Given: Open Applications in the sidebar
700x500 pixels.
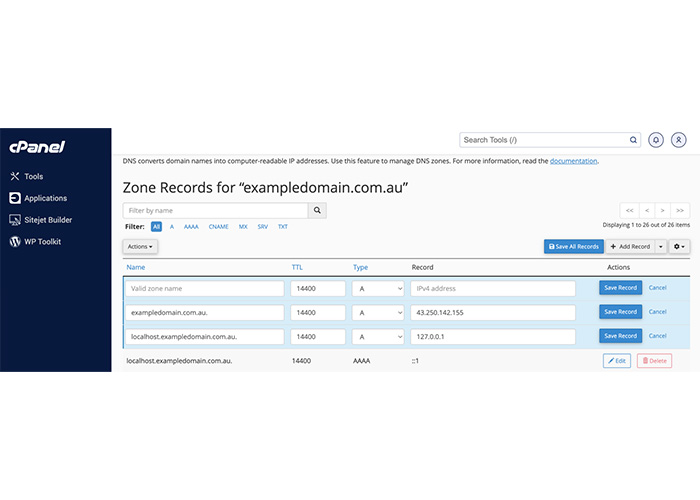Looking at the screenshot, I should [x=45, y=198].
